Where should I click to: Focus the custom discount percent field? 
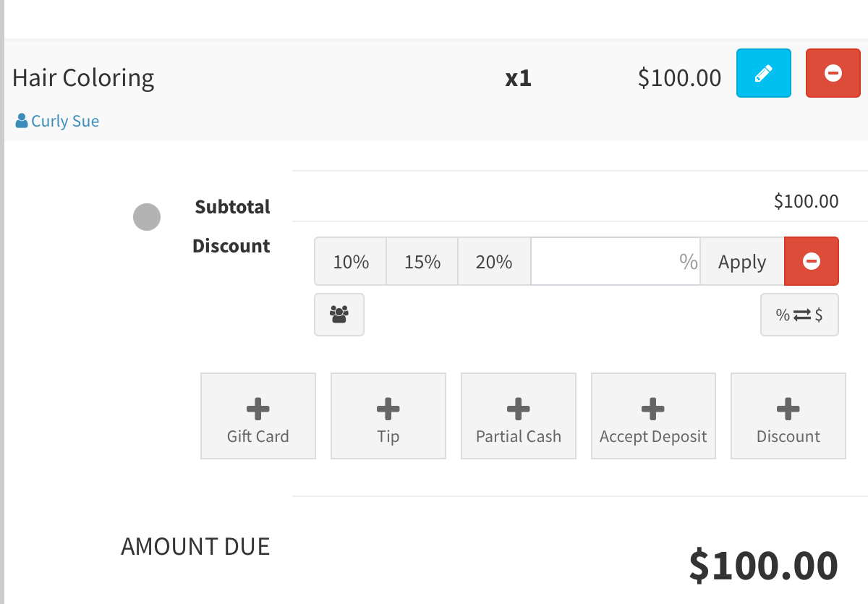click(x=615, y=261)
